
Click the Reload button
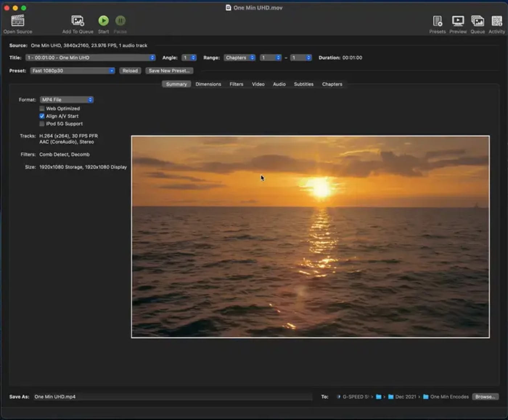(x=130, y=70)
